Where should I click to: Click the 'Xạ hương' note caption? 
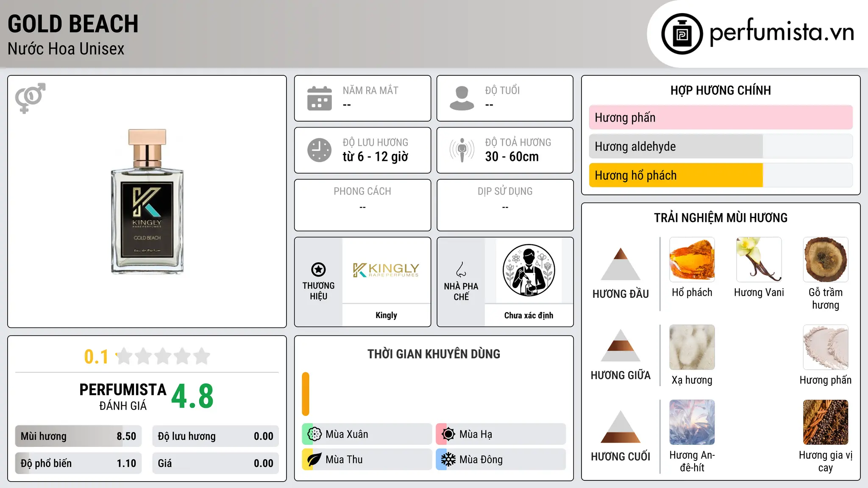(x=692, y=380)
